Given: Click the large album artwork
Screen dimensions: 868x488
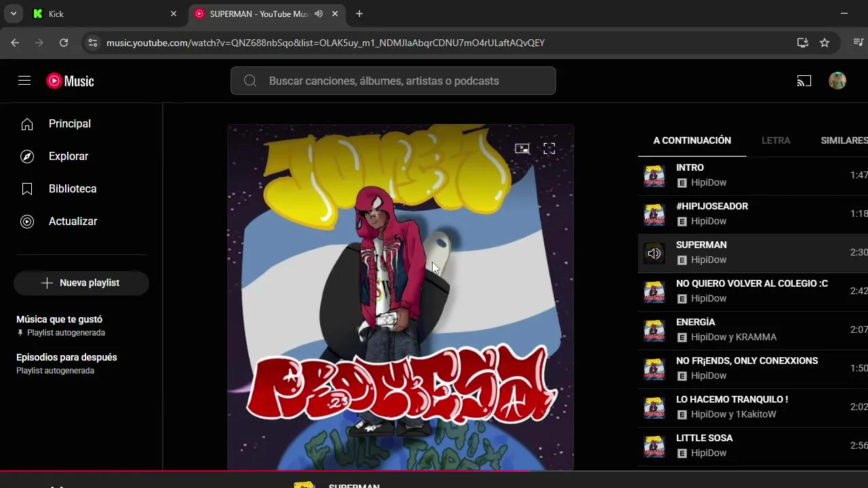Looking at the screenshot, I should pyautogui.click(x=401, y=297).
